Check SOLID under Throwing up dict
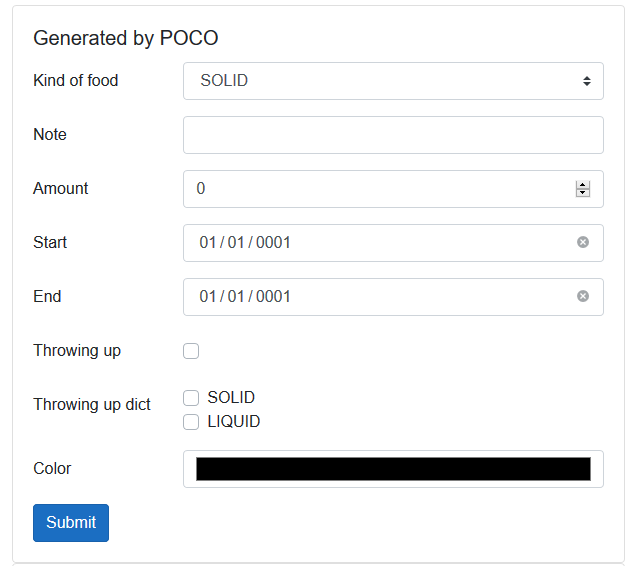Image resolution: width=639 pixels, height=566 pixels. (x=191, y=398)
